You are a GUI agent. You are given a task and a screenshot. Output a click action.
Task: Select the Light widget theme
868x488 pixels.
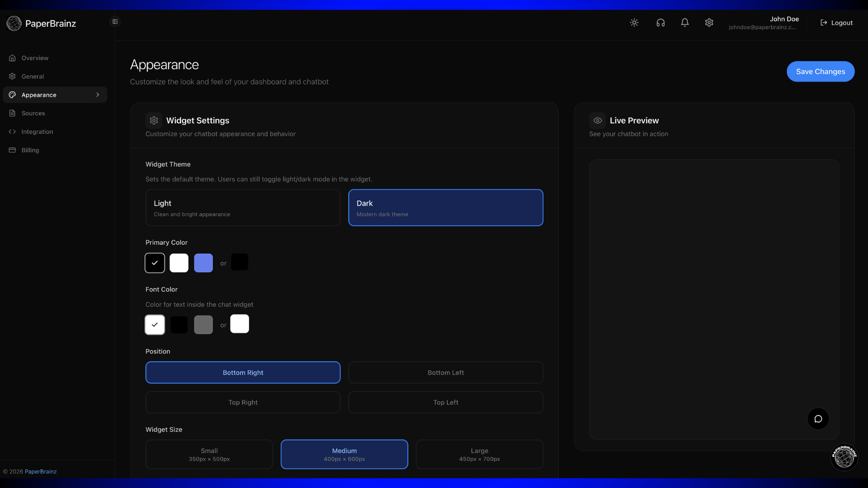pyautogui.click(x=243, y=207)
